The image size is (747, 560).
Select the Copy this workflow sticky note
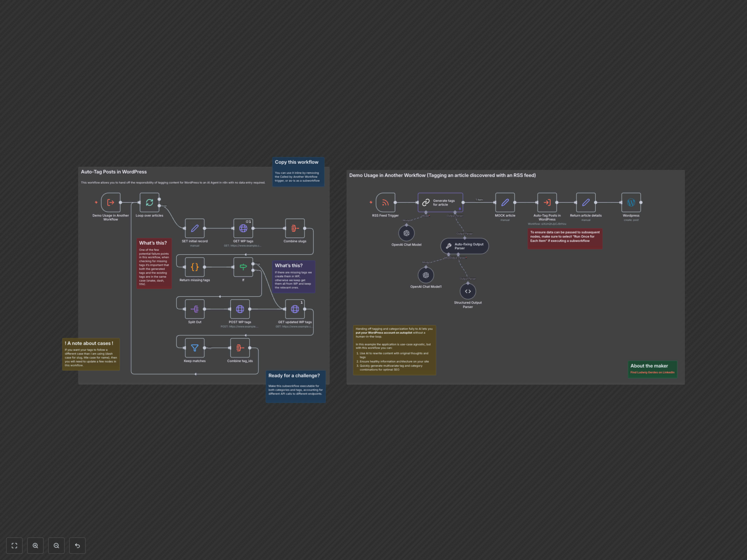tap(298, 172)
